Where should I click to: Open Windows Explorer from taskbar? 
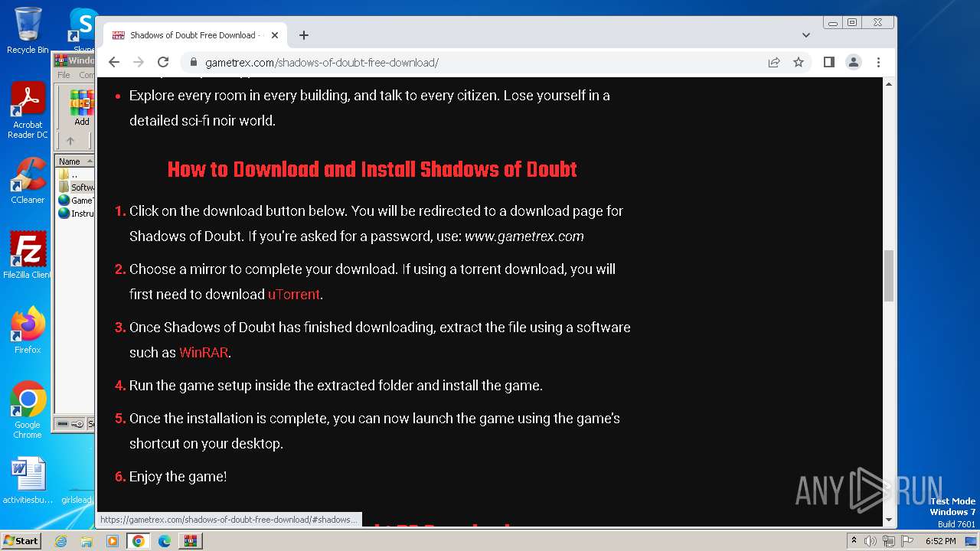click(x=87, y=541)
